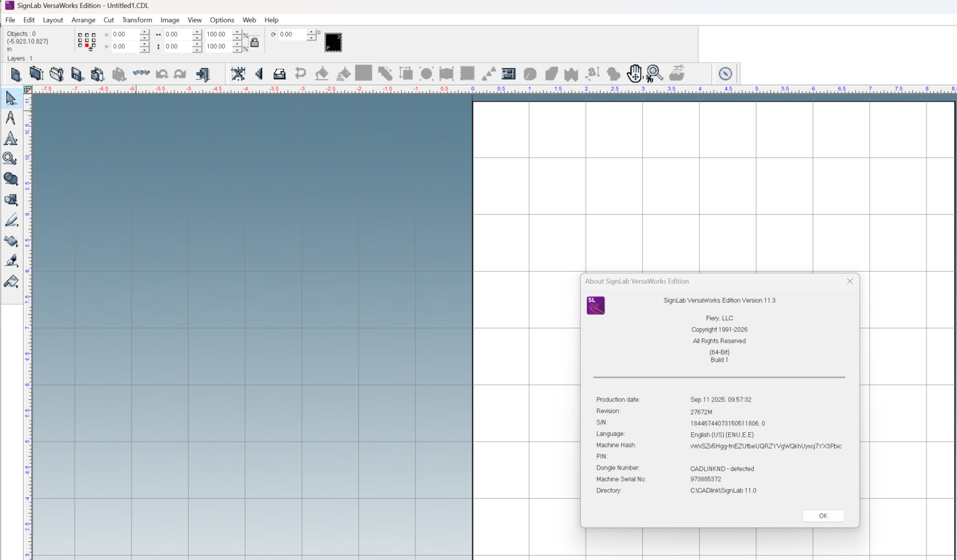Image resolution: width=957 pixels, height=560 pixels.
Task: Click the Objects : 0 status text
Action: tap(21, 34)
